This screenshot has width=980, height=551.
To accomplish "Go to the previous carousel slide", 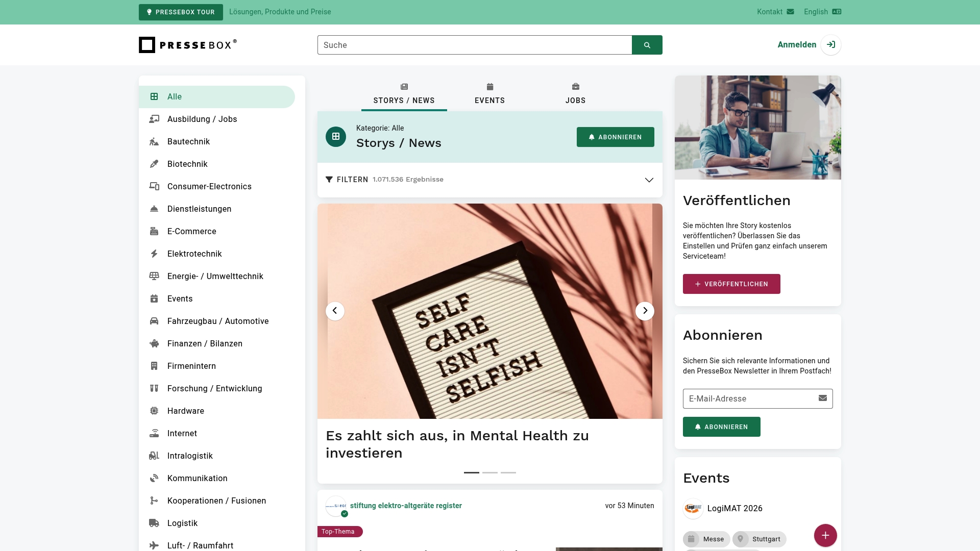I will click(x=335, y=311).
